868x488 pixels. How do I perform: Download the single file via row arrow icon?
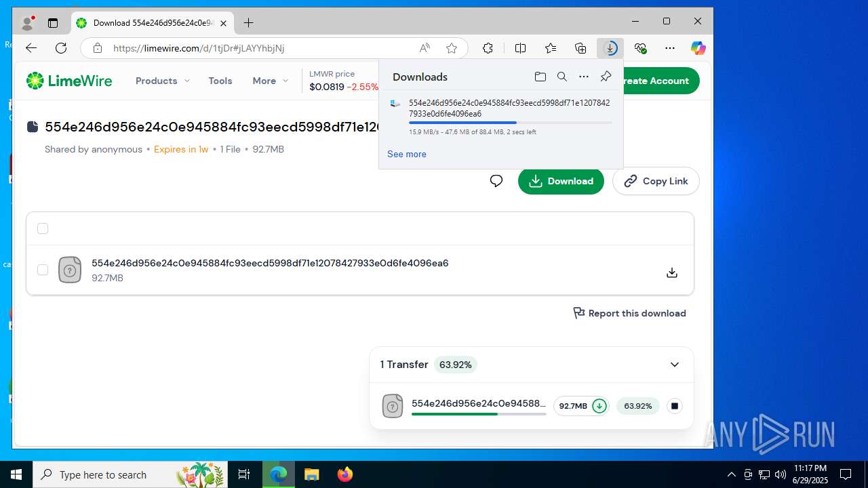[672, 272]
